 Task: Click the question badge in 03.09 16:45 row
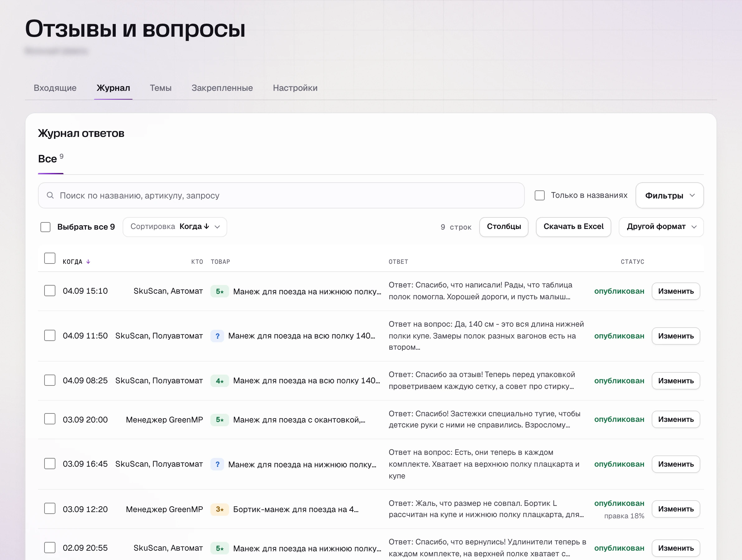[217, 464]
